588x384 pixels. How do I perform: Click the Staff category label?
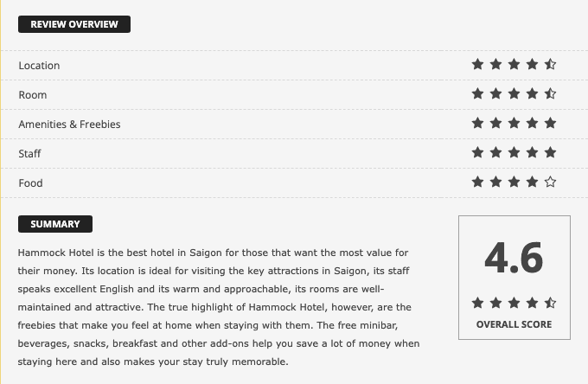[29, 154]
